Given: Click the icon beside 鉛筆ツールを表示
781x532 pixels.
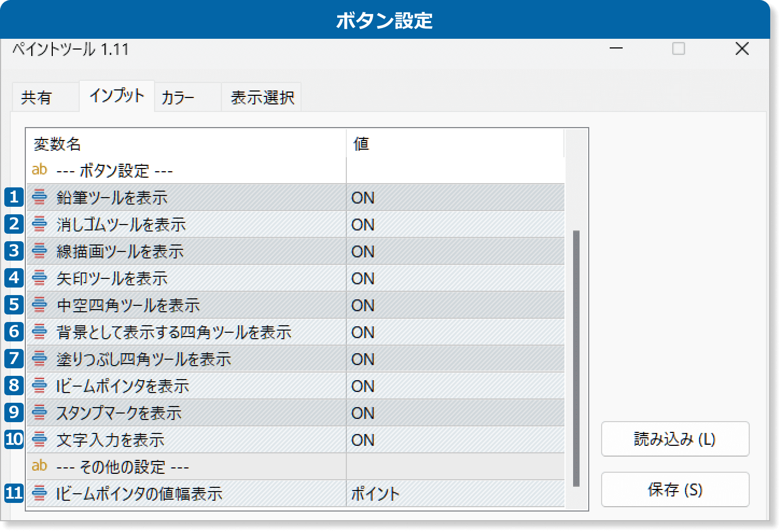Looking at the screenshot, I should click(39, 198).
